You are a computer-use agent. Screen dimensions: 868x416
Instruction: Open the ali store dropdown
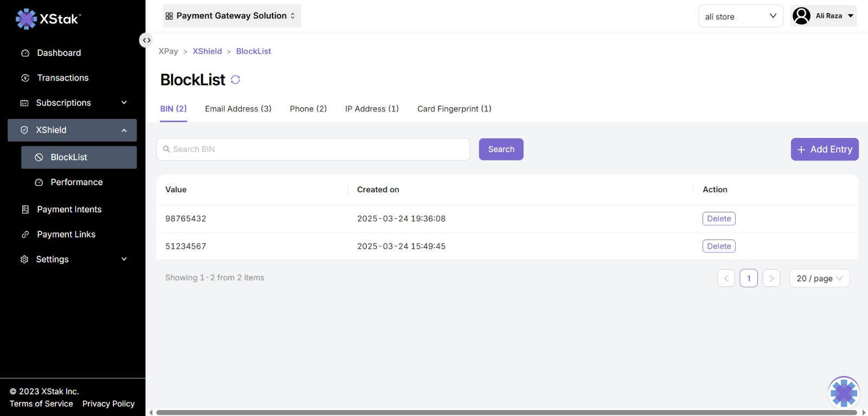[740, 16]
